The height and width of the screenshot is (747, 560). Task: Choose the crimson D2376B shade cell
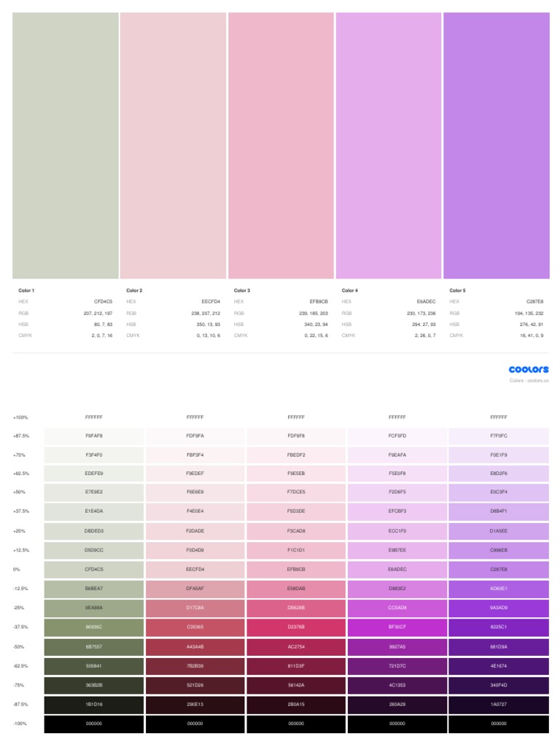click(296, 627)
